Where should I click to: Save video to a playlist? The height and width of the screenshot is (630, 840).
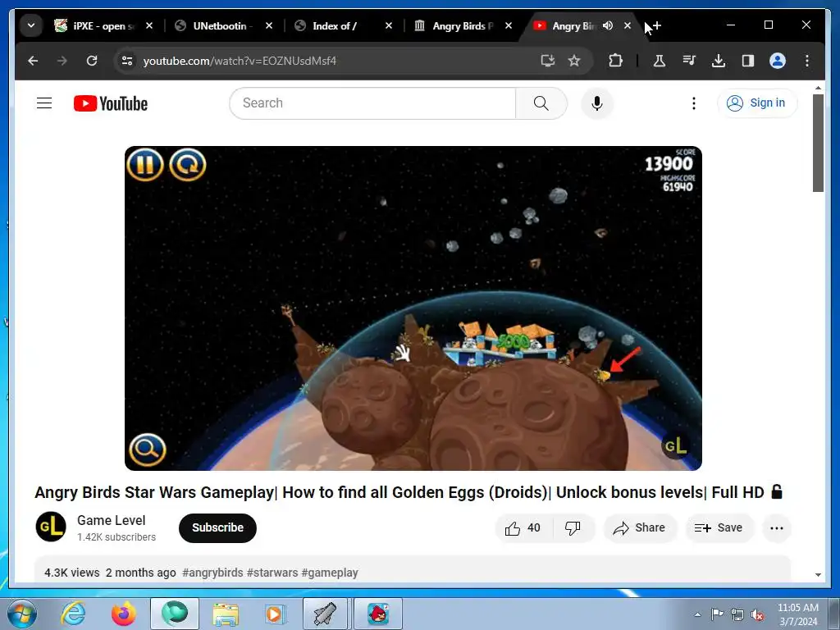[719, 528]
